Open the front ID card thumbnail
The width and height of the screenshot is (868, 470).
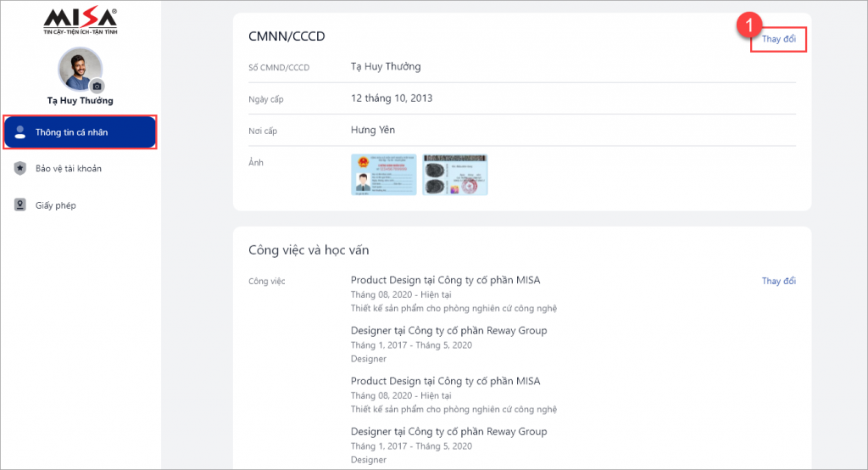[384, 175]
